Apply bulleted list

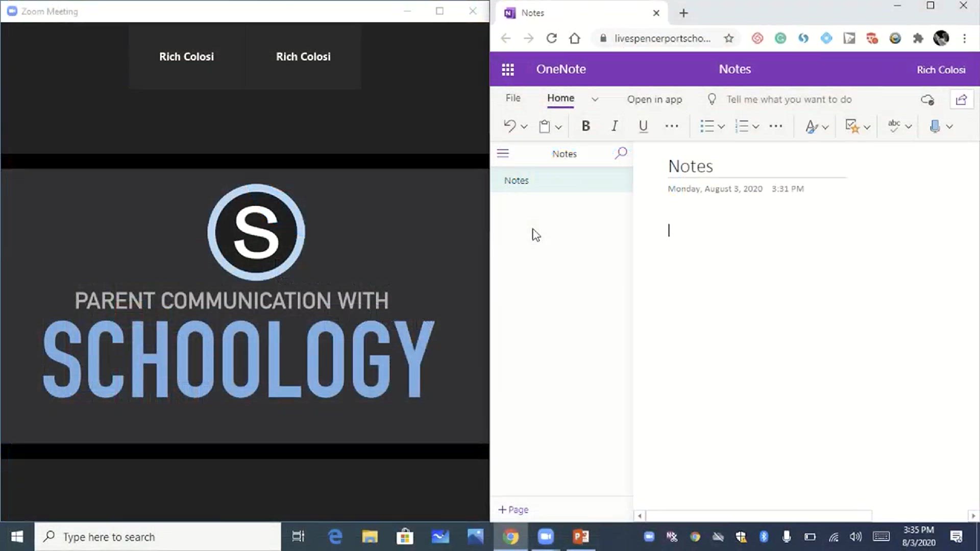coord(707,126)
